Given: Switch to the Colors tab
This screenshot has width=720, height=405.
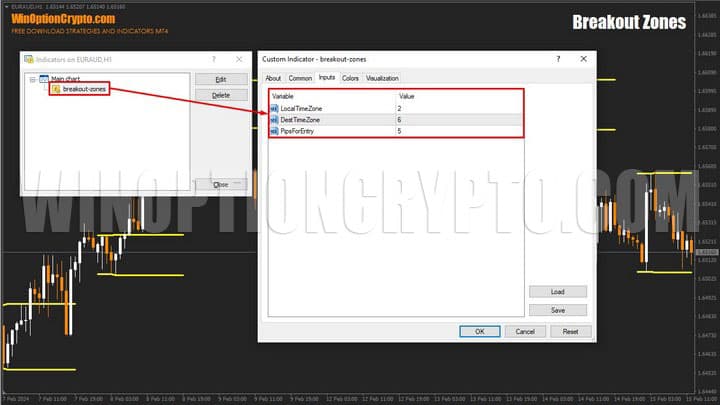Looking at the screenshot, I should pos(350,78).
